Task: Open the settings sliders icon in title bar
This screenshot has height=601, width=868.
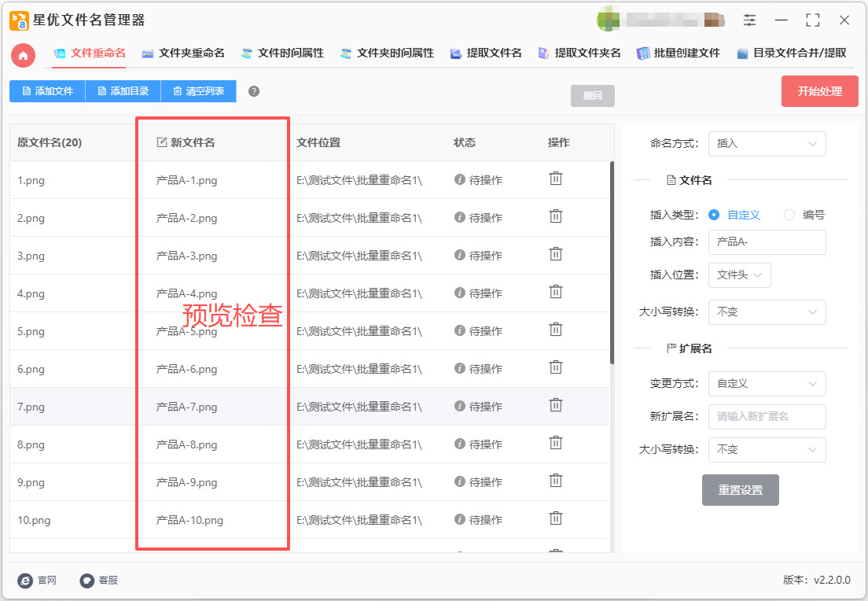Action: tap(750, 20)
